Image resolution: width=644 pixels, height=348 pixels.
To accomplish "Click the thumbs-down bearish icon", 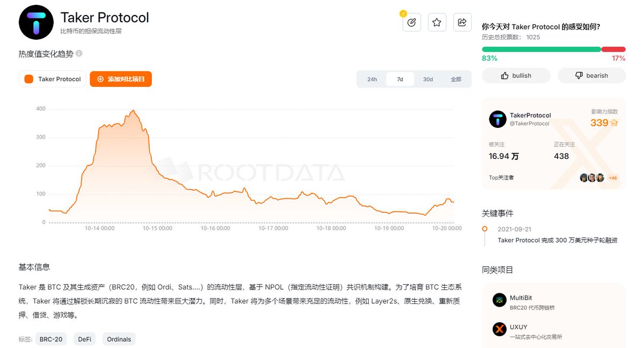I will 579,76.
